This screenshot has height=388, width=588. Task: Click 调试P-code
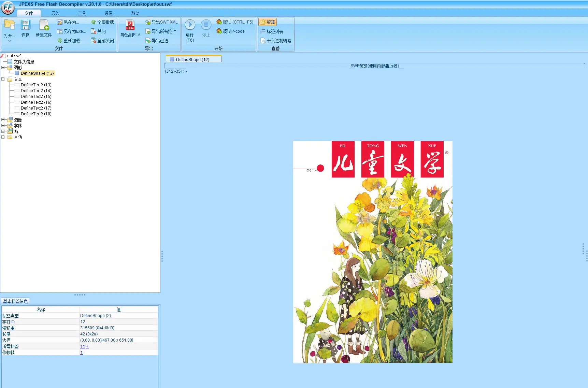[230, 31]
